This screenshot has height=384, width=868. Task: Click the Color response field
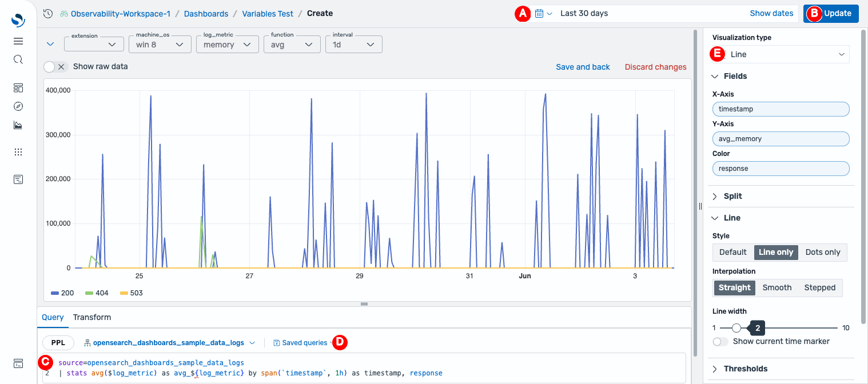(781, 168)
